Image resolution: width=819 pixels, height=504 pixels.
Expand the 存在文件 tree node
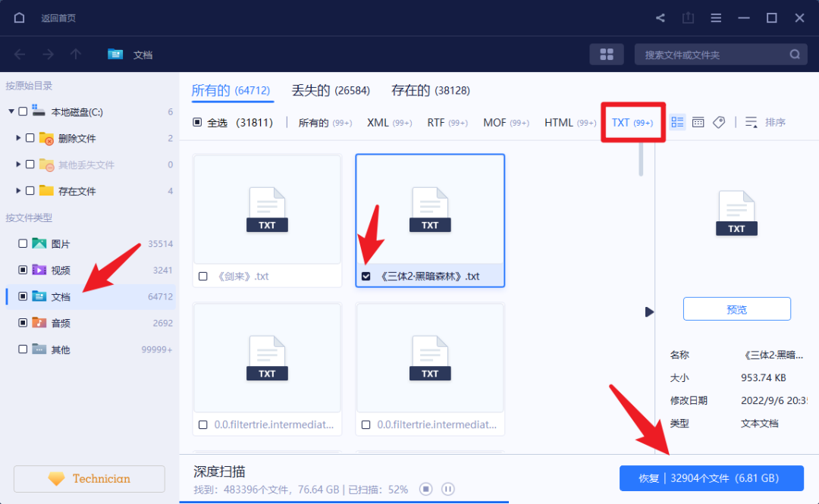click(x=18, y=191)
